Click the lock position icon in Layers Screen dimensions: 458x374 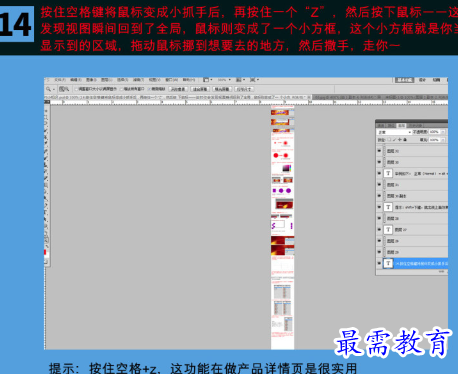click(400, 140)
